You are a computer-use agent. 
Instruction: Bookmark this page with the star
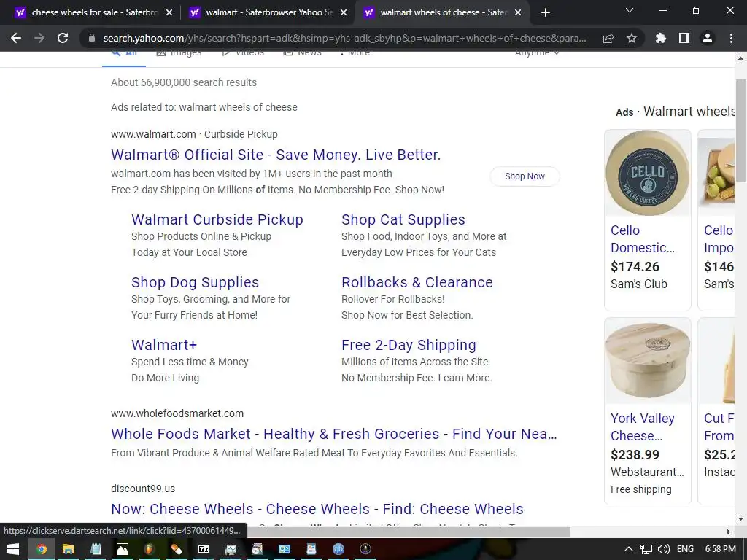[632, 38]
